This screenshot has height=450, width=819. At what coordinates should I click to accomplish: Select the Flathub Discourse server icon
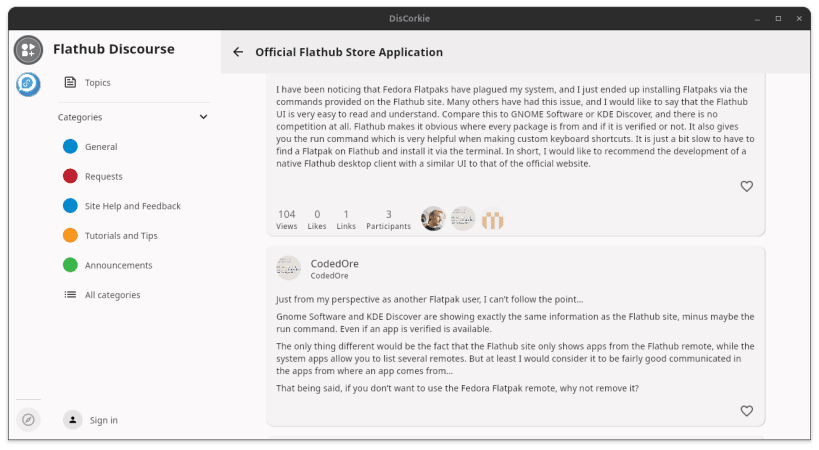pos(28,50)
